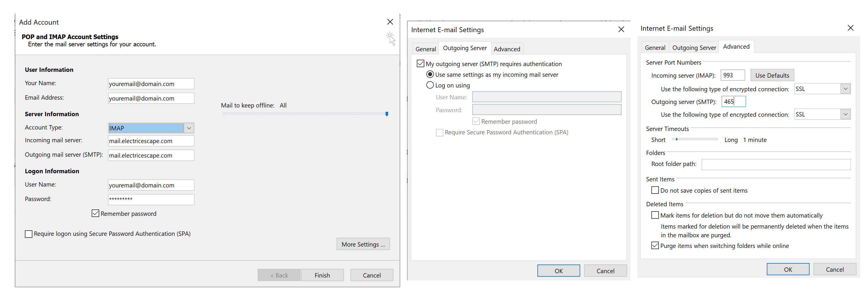The image size is (868, 301).
Task: Uncheck My outgoing server requires authentication
Action: coord(420,63)
